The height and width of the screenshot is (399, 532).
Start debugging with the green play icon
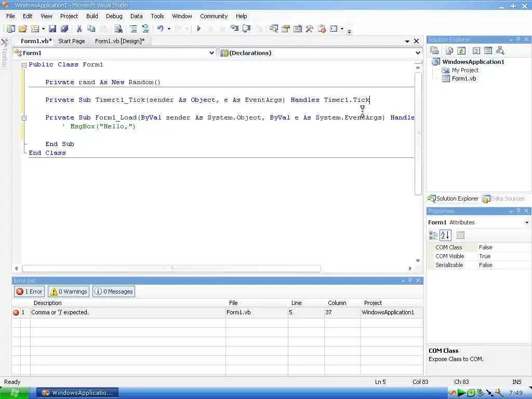[199, 29]
